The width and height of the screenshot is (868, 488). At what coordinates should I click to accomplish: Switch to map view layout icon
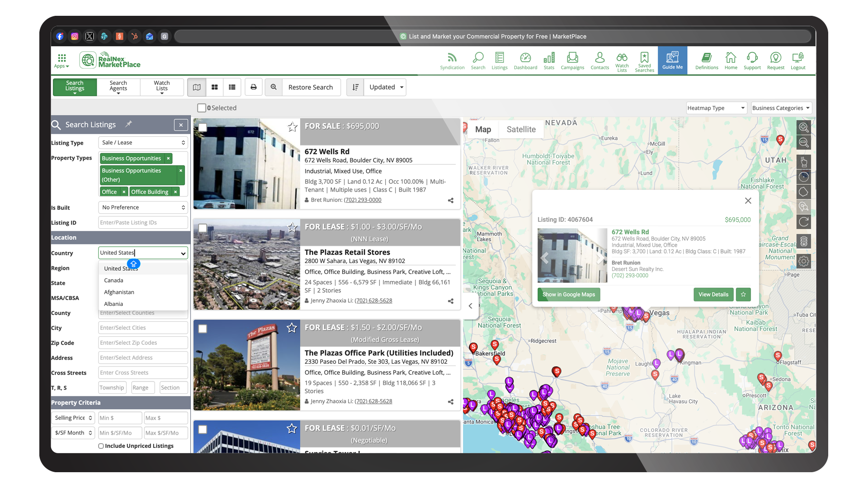[197, 87]
